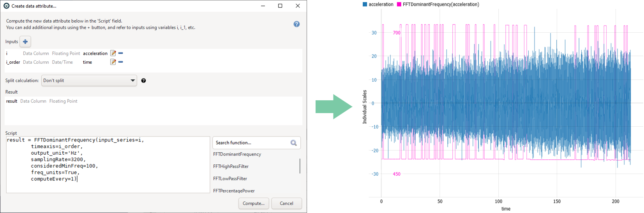Image resolution: width=644 pixels, height=213 pixels.
Task: Remove the time input row
Action: click(x=121, y=62)
